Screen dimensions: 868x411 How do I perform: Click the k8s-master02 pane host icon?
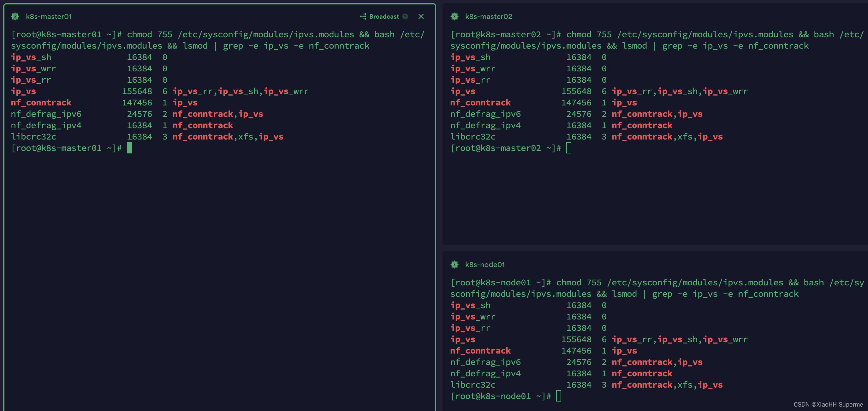click(x=455, y=16)
